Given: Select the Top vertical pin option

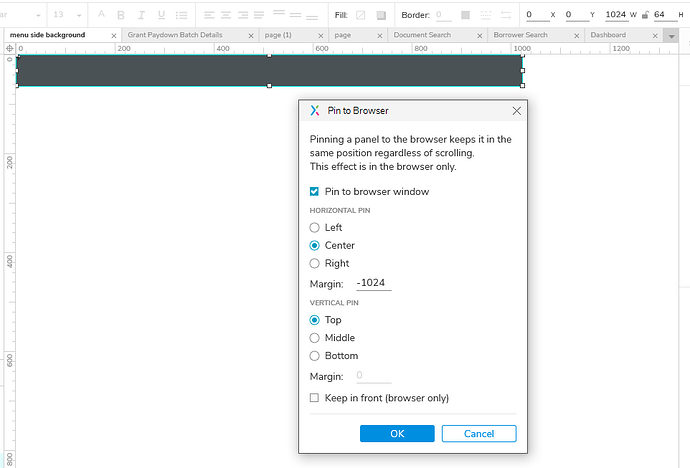Looking at the screenshot, I should point(314,320).
